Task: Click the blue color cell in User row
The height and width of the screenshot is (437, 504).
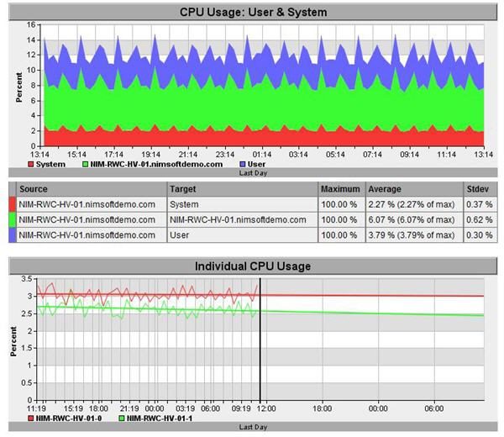Action: [13, 235]
